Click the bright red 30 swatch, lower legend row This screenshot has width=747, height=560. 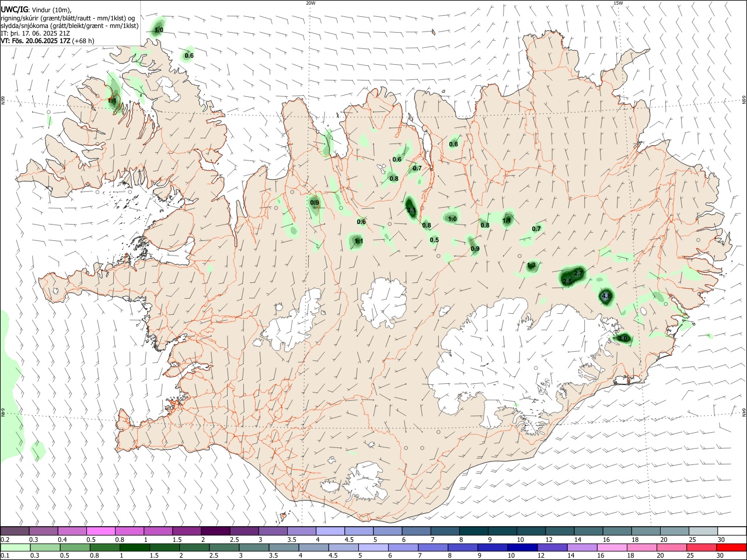[731, 547]
